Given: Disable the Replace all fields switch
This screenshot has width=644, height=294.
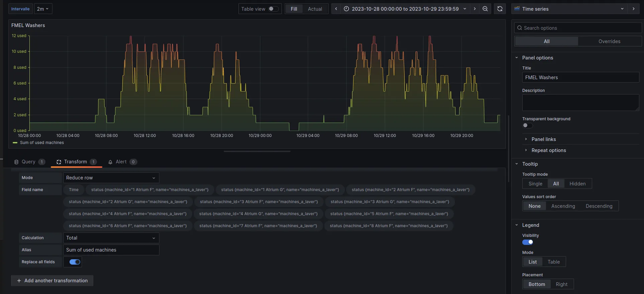Looking at the screenshot, I should 75,262.
